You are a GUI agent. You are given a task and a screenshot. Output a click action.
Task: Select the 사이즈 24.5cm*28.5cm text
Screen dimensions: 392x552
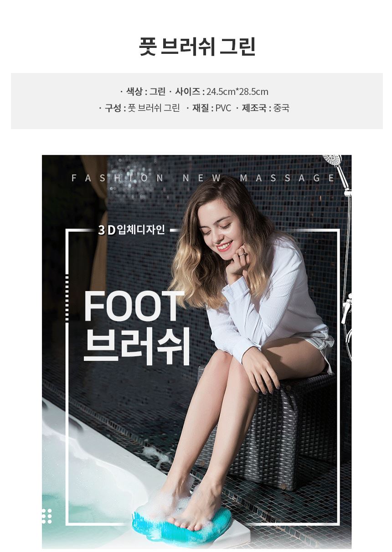click(222, 91)
